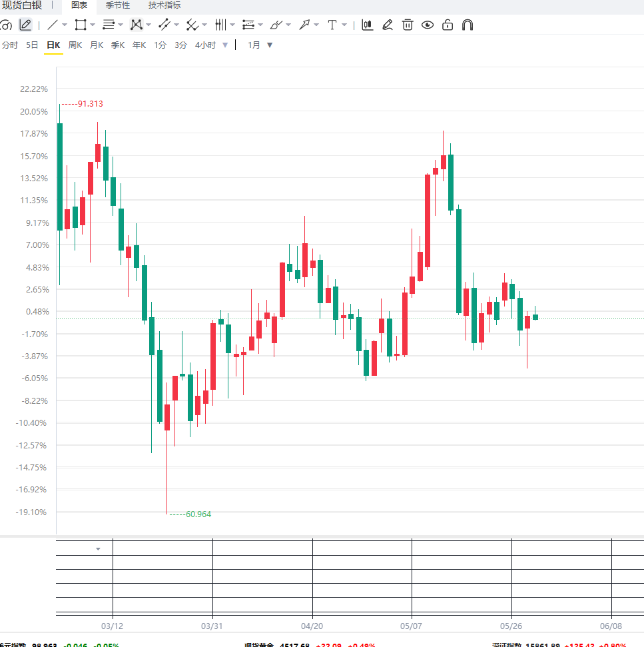Delete drawings with the trash icon

408,25
